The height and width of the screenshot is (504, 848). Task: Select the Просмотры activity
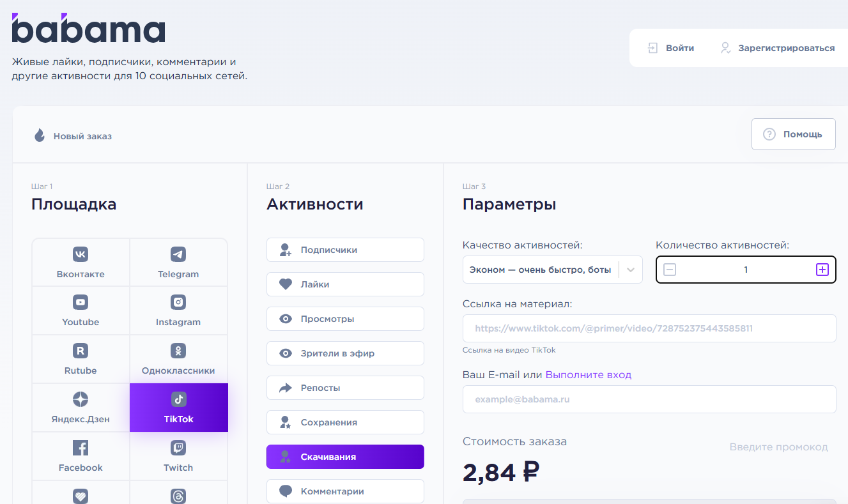345,319
